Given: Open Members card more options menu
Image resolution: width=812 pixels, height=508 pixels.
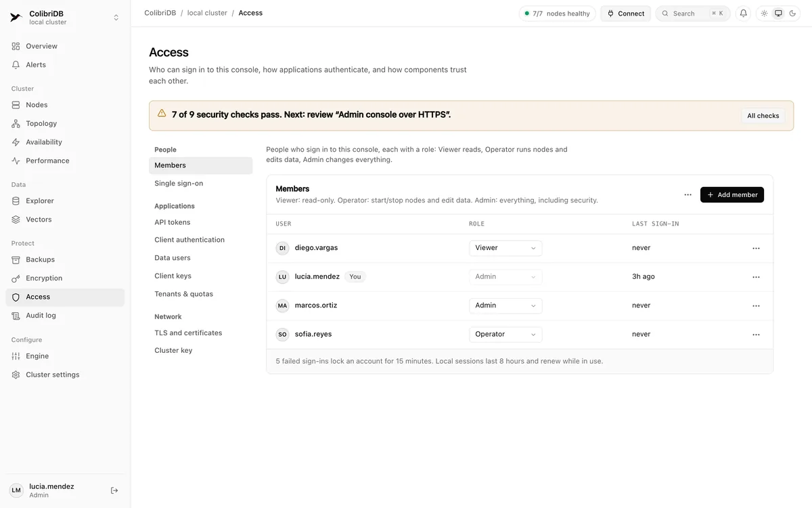Looking at the screenshot, I should click(687, 195).
